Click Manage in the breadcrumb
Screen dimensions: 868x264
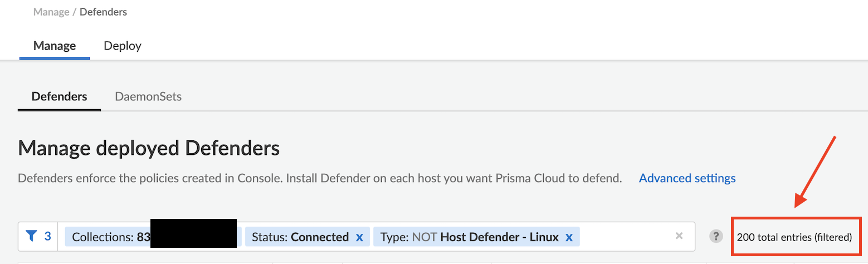(x=51, y=12)
